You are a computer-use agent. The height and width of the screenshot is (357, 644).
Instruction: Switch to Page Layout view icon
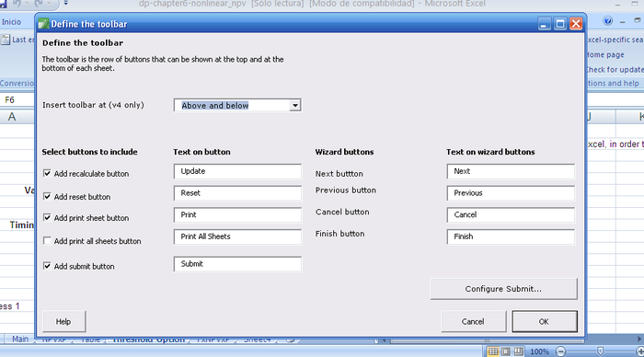(x=506, y=351)
